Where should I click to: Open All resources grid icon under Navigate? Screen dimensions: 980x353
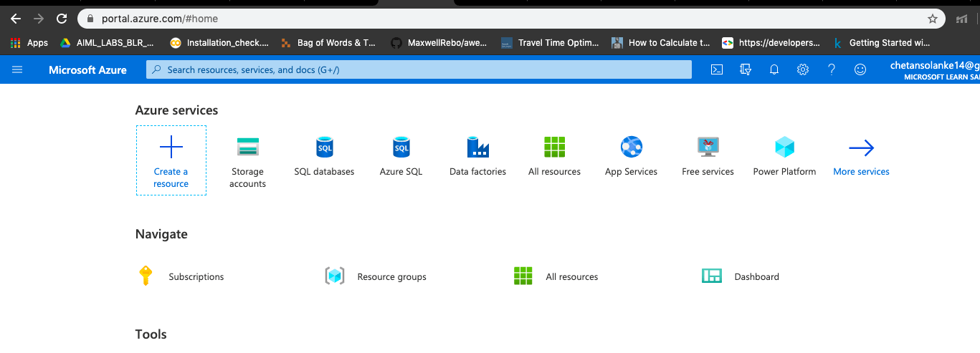pyautogui.click(x=523, y=276)
